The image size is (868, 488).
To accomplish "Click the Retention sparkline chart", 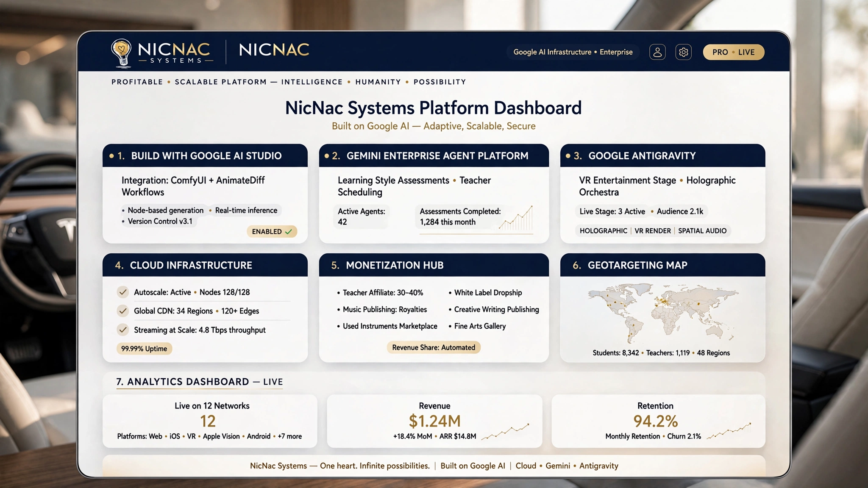I will pyautogui.click(x=729, y=431).
